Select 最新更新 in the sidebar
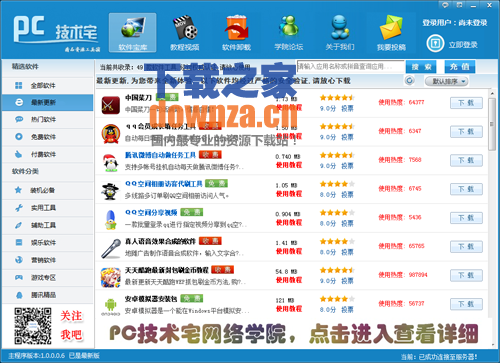Image resolution: width=500 pixels, height=363 pixels. coord(47,102)
